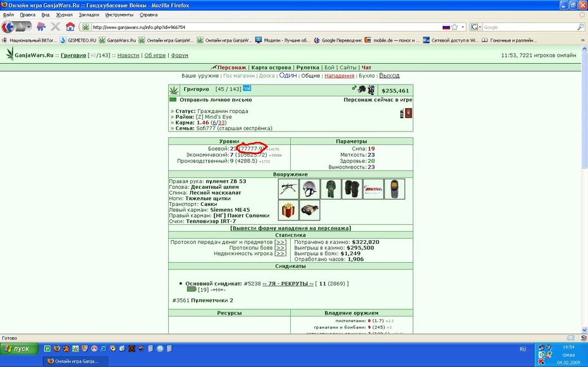Click the red passport icon in profile
The image size is (588, 367).
click(x=408, y=114)
